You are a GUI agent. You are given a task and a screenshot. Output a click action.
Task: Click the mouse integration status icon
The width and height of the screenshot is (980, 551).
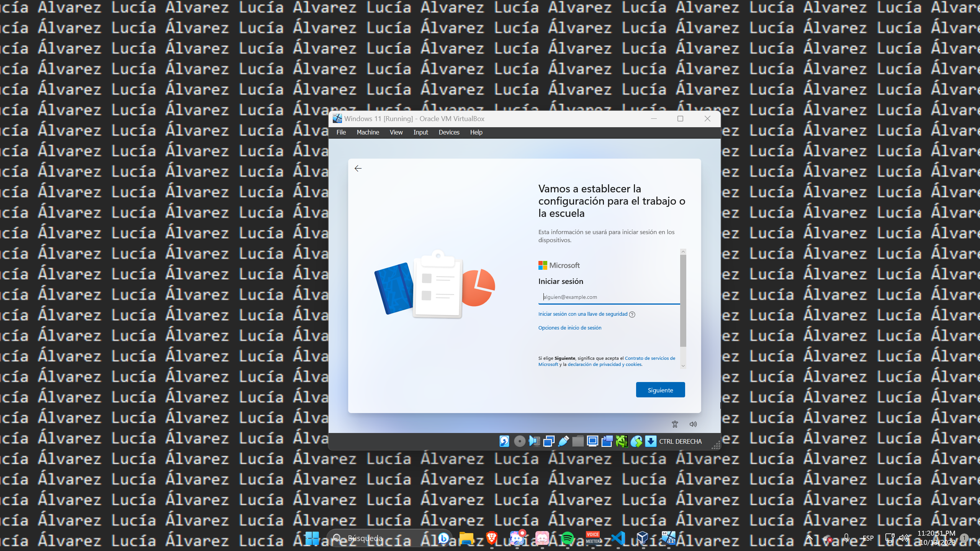tap(636, 441)
